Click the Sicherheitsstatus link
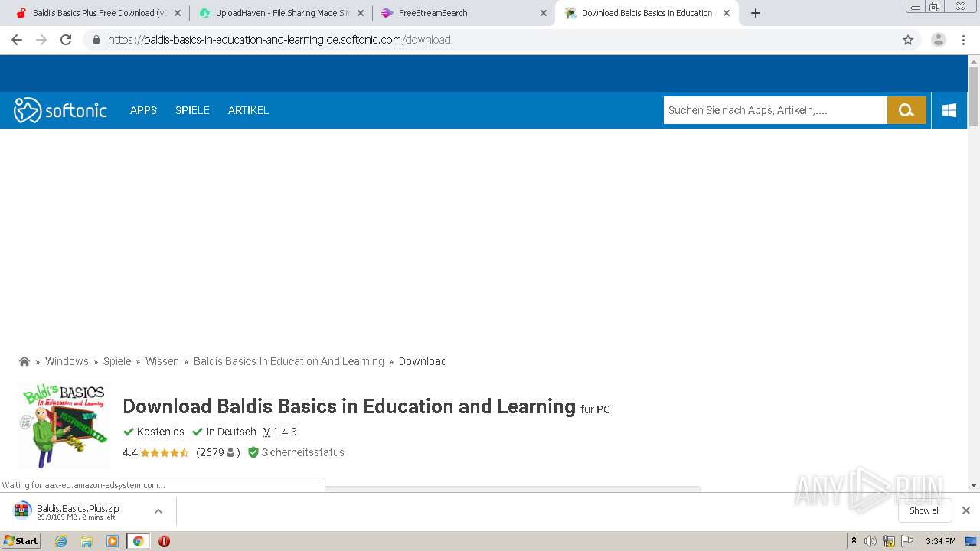 (x=303, y=452)
